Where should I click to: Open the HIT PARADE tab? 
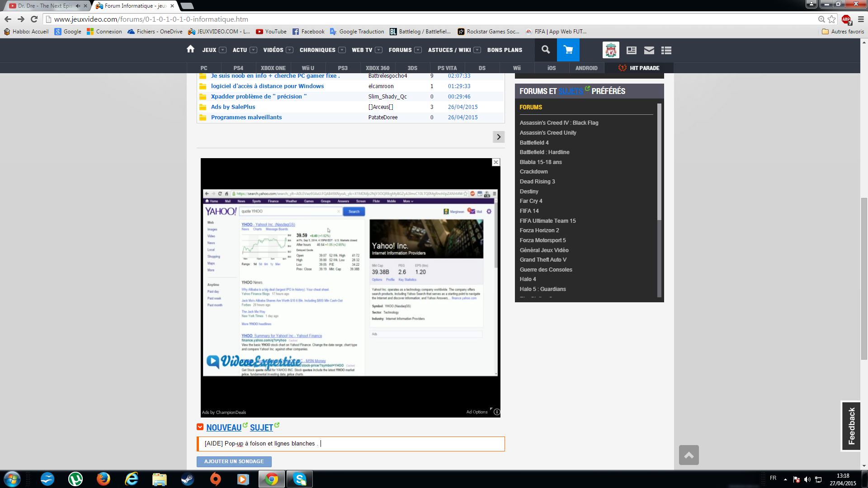pos(639,68)
